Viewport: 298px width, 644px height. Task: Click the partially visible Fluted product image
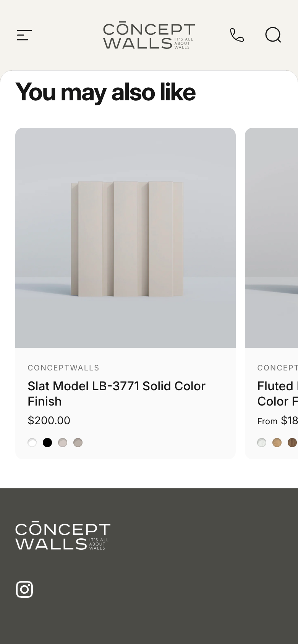click(271, 238)
